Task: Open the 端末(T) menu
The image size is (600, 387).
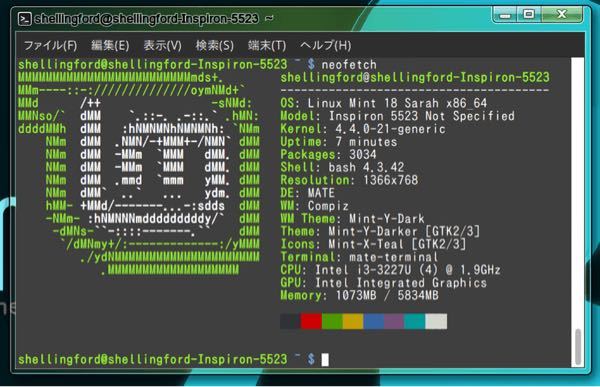Action: point(267,46)
